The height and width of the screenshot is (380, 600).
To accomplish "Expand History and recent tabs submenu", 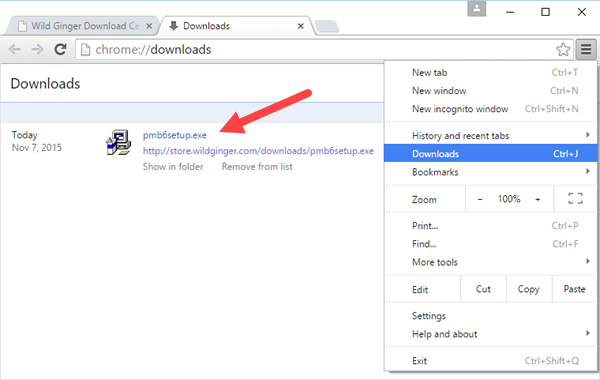I will tap(491, 135).
